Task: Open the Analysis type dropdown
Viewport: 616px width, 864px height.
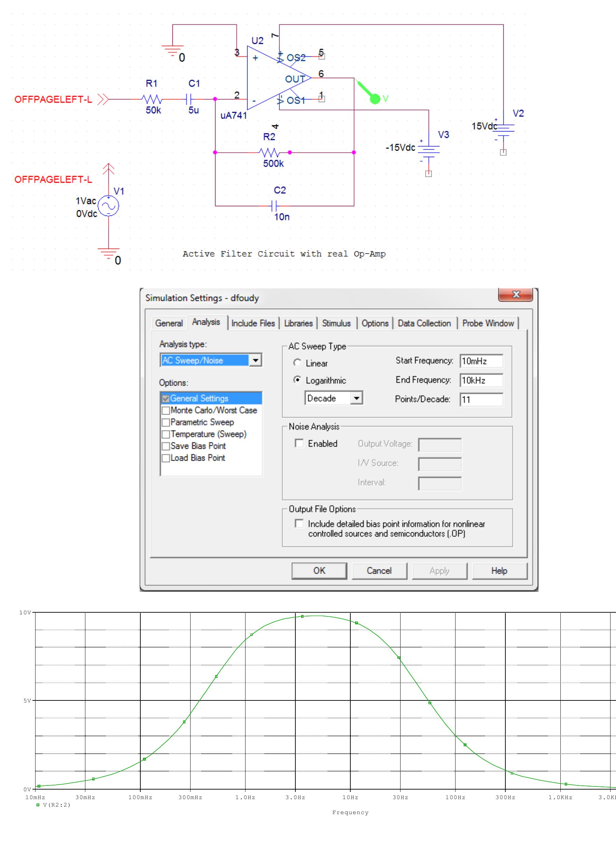Action: pyautogui.click(x=256, y=360)
